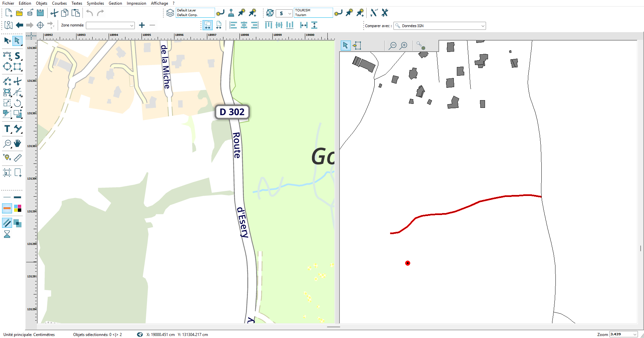The image size is (644, 338).
Task: Zoom in on the comparison map
Action: tap(404, 46)
